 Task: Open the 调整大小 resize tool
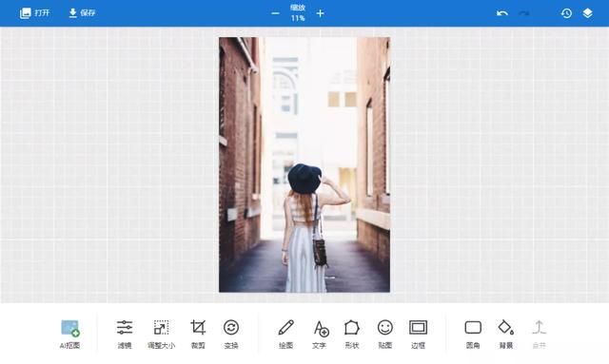point(161,334)
